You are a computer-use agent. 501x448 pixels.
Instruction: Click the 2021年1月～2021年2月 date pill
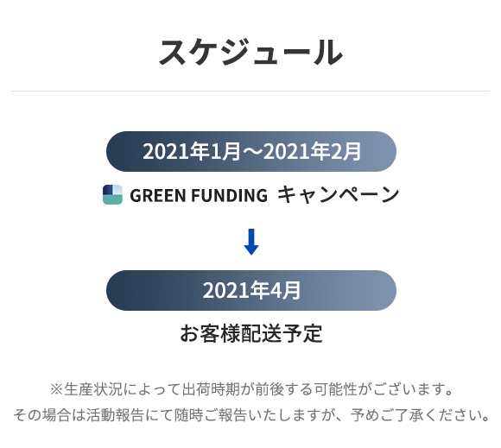pos(251,151)
